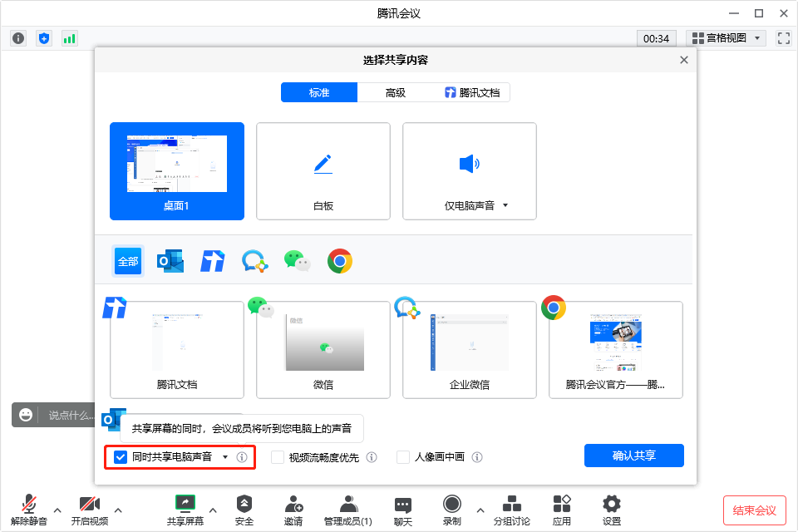Switch to 标准 tab
Image resolution: width=798 pixels, height=532 pixels.
click(x=319, y=92)
